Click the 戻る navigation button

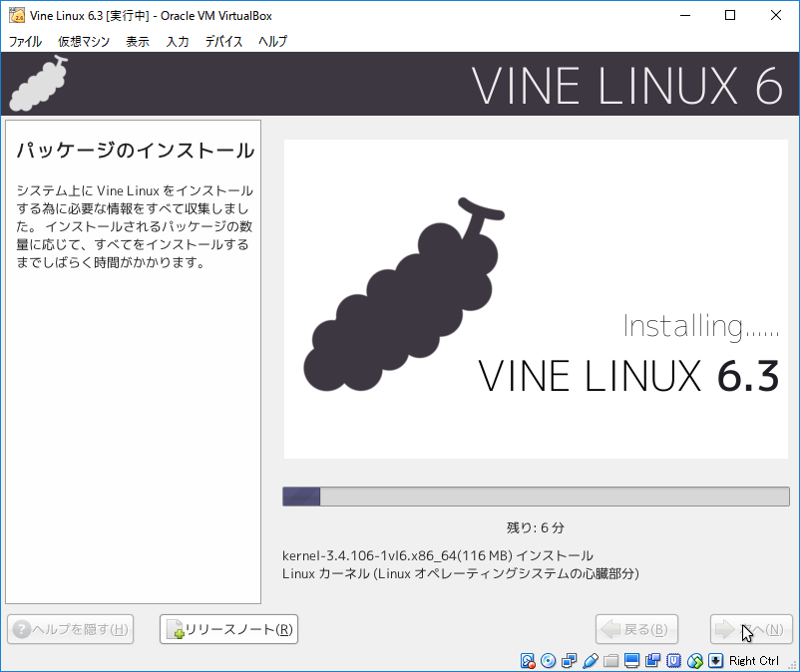[x=636, y=629]
